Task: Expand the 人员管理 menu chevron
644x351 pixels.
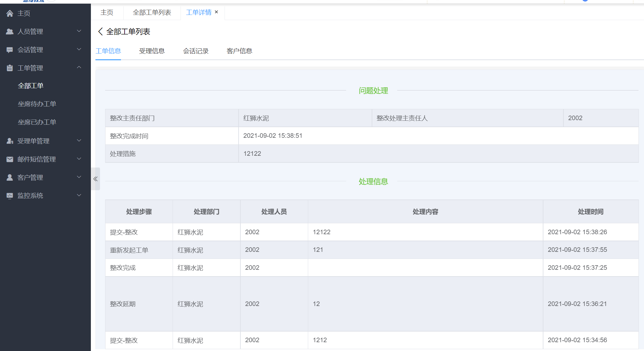Action: pyautogui.click(x=79, y=31)
